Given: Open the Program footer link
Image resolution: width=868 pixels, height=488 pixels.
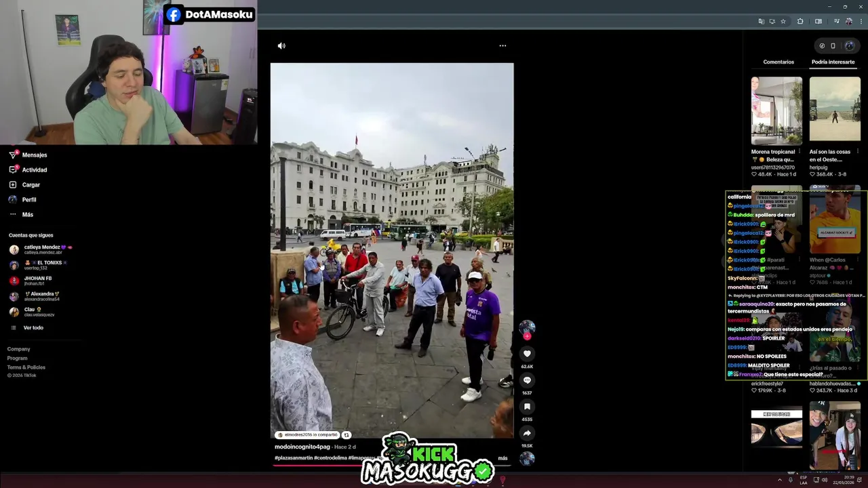Looking at the screenshot, I should pyautogui.click(x=17, y=358).
